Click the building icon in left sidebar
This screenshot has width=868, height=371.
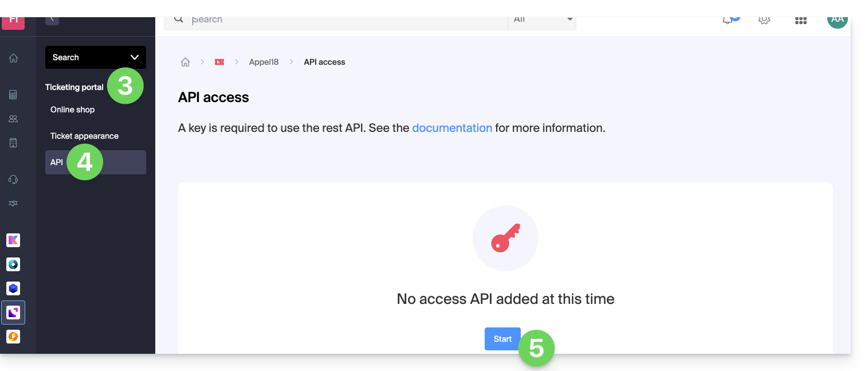click(x=13, y=143)
